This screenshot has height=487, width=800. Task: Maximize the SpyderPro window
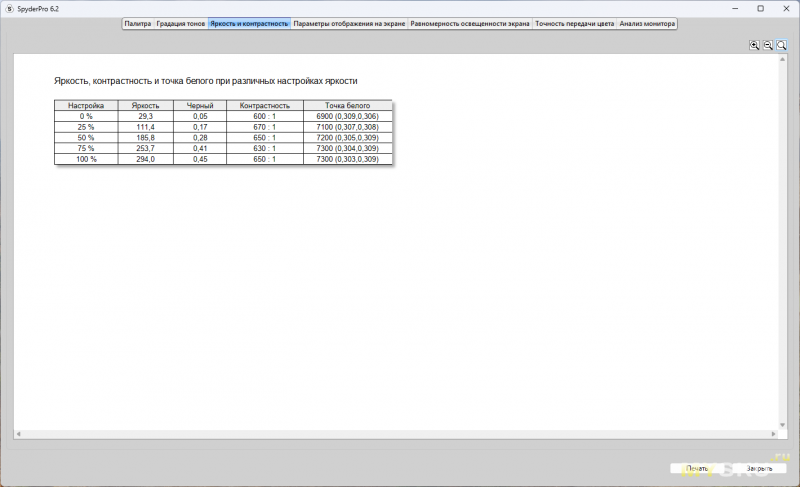(x=760, y=8)
